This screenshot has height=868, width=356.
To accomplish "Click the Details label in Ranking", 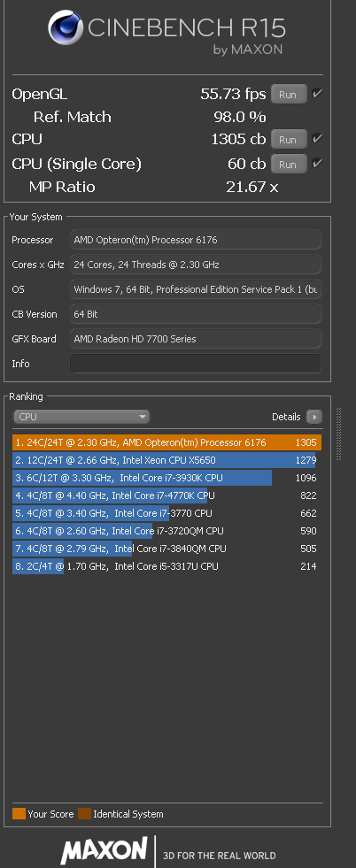I will click(286, 417).
